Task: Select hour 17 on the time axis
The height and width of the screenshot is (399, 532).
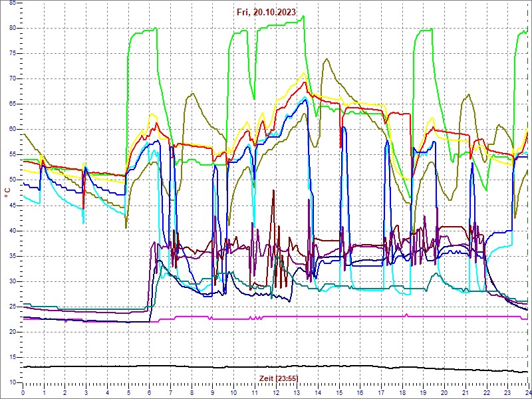Action: [x=380, y=392]
